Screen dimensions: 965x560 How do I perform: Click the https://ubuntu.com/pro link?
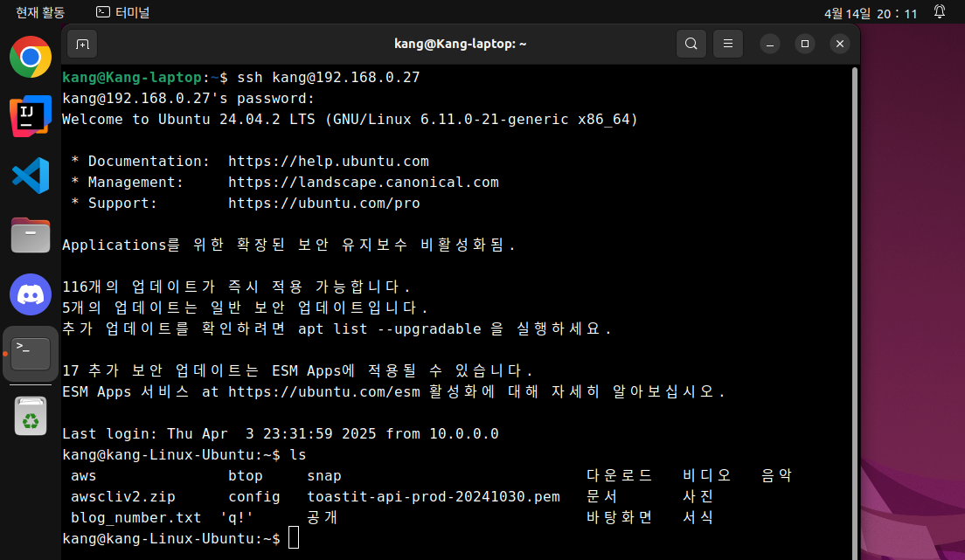tap(324, 203)
